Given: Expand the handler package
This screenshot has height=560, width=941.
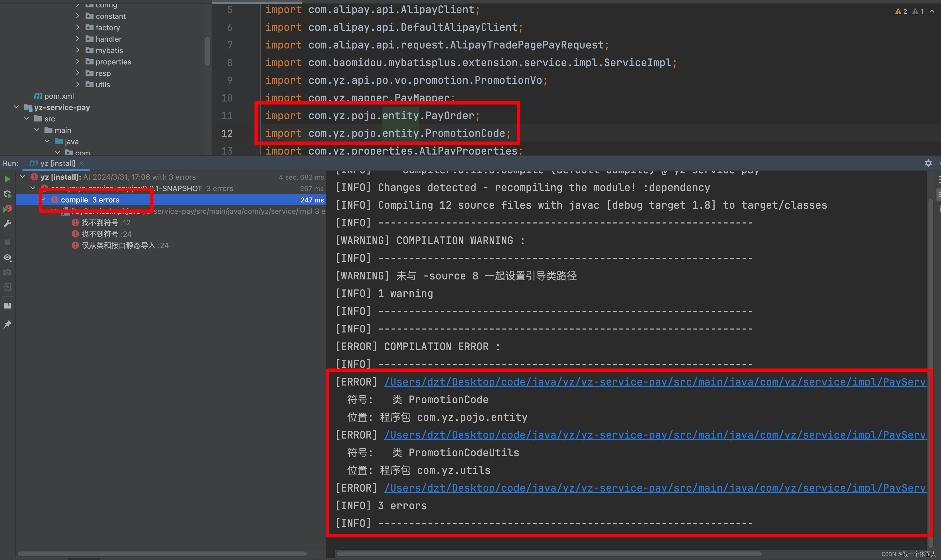Looking at the screenshot, I should click(78, 38).
